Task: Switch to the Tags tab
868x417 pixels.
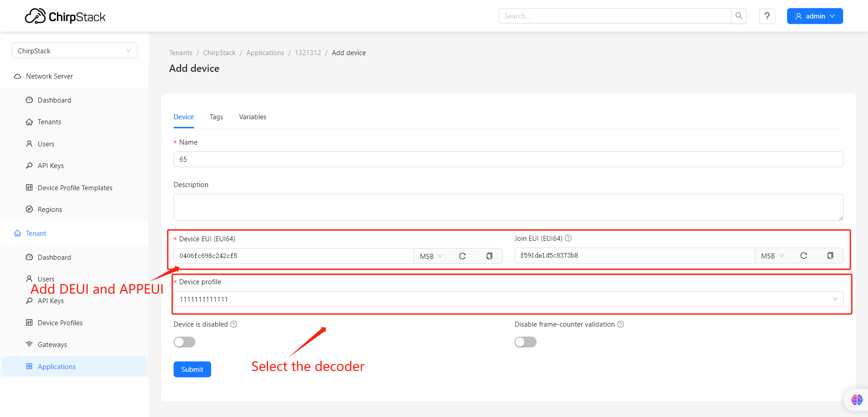Action: click(x=217, y=117)
